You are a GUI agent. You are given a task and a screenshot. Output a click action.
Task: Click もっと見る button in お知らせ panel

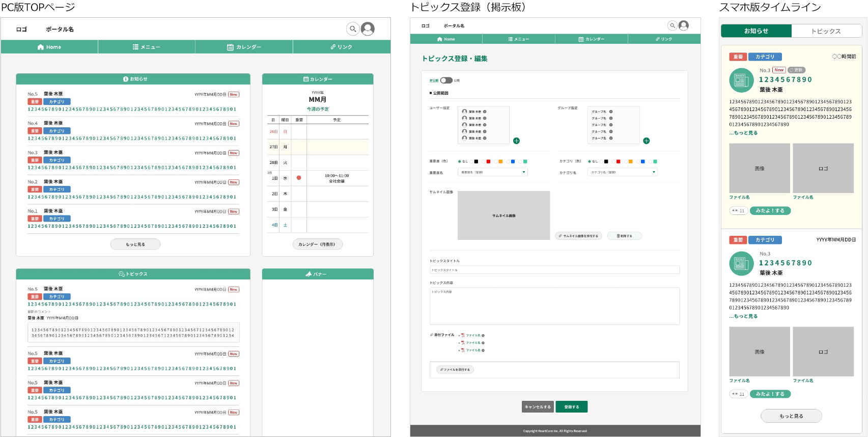coord(135,244)
